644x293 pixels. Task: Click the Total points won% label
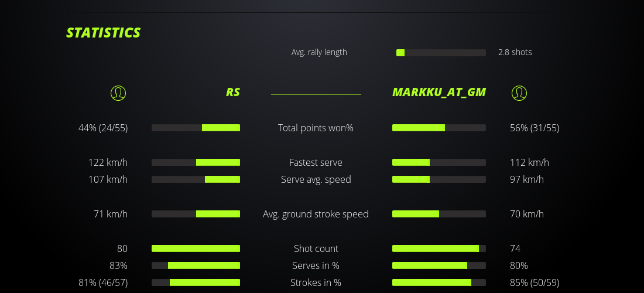tap(316, 128)
